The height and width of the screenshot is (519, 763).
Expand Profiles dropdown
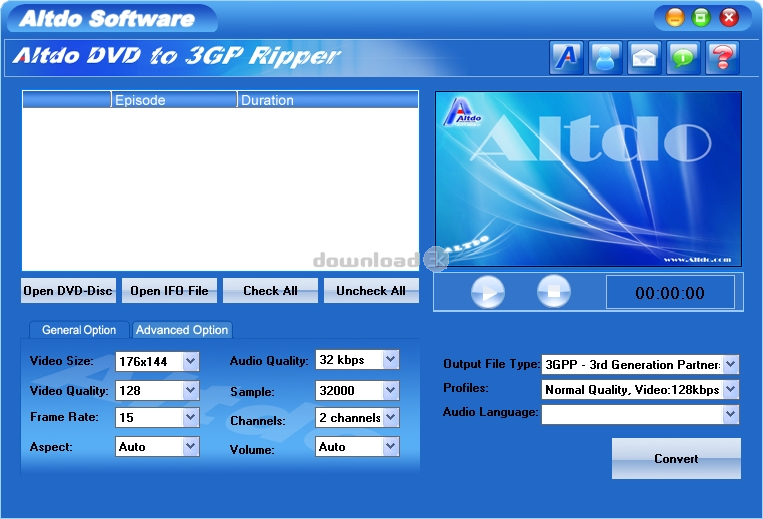pos(731,389)
